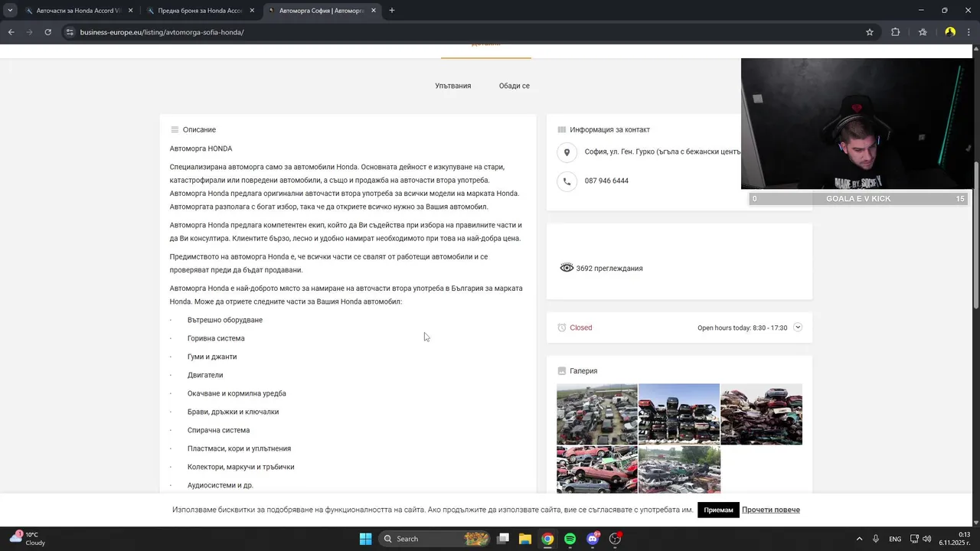This screenshot has height=551, width=980.
Task: Click the clock icon beside Closed
Action: tap(562, 328)
